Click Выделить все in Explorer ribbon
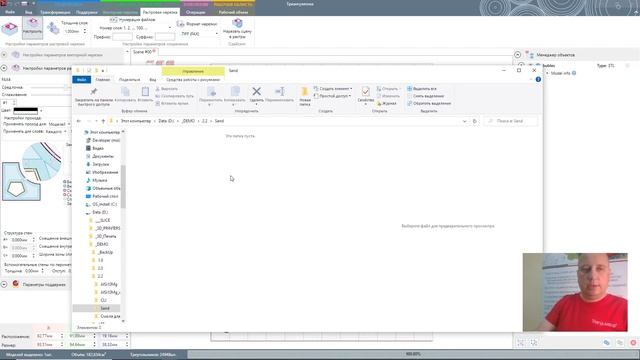 click(422, 89)
